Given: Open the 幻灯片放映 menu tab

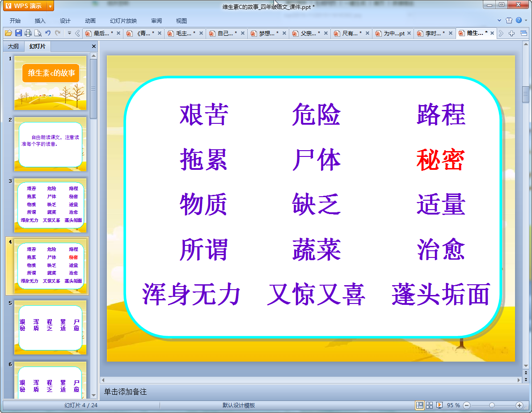Looking at the screenshot, I should (x=123, y=21).
